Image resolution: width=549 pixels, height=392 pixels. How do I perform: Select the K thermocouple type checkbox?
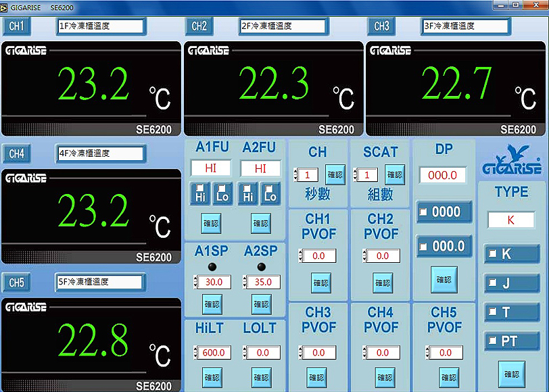492,253
